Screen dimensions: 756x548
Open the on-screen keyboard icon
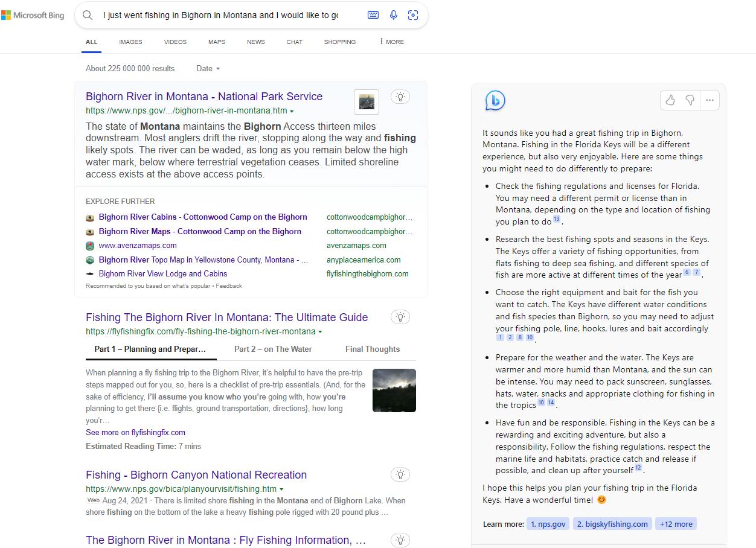coord(373,15)
